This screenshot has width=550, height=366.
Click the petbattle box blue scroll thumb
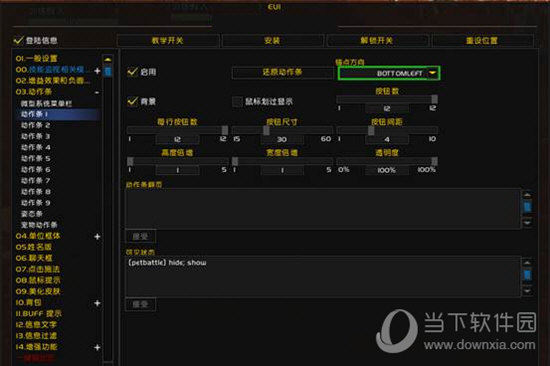coord(527,274)
